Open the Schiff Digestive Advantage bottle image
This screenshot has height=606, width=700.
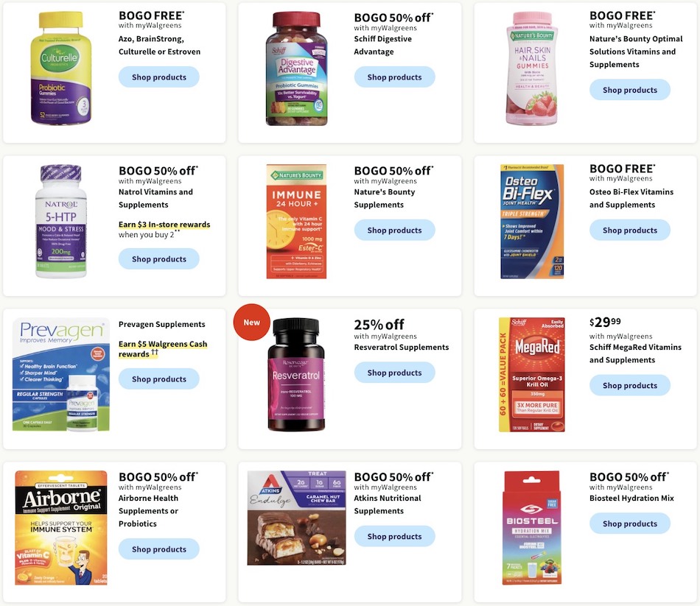(296, 68)
